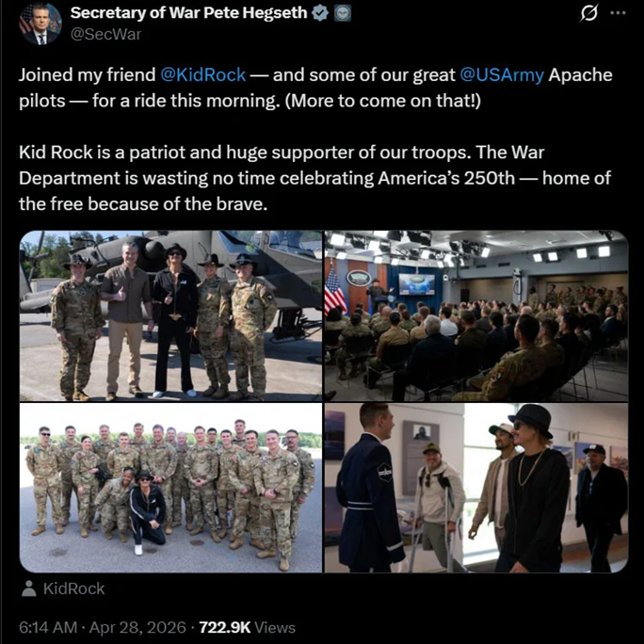Viewport: 644px width, 644px height.
Task: Click the person tag icon beside KidRock
Action: pyautogui.click(x=29, y=588)
